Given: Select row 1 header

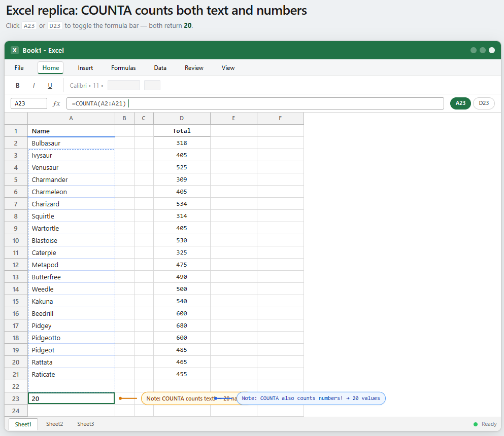Looking at the screenshot, I should [16, 131].
